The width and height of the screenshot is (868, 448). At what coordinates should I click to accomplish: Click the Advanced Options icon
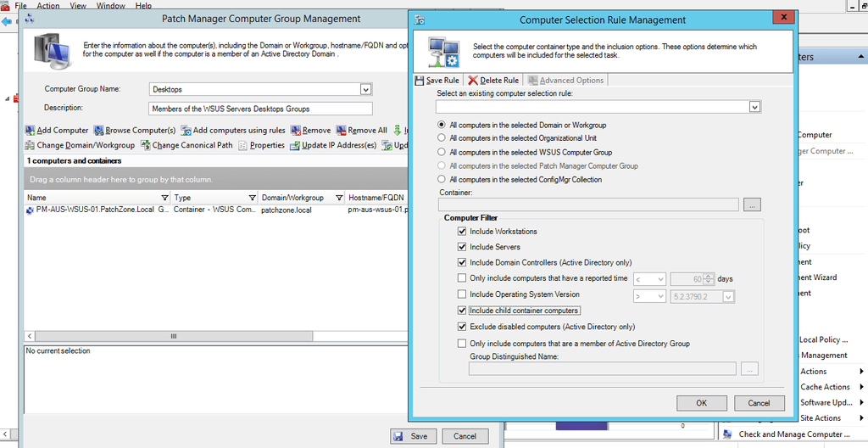[532, 81]
